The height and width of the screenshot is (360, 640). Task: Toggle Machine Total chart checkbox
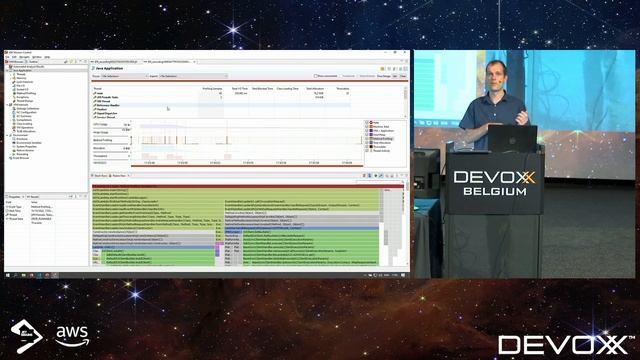(x=367, y=127)
